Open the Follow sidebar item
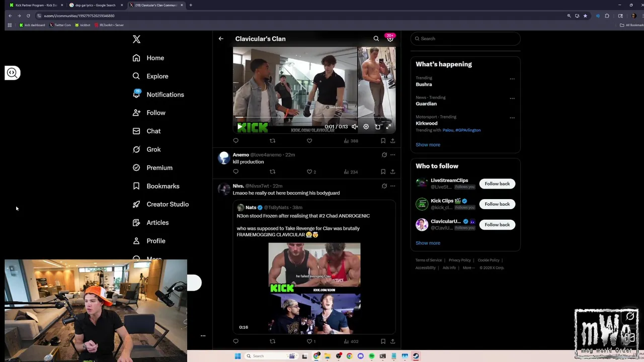Screen dimensions: 644x362 149,113
